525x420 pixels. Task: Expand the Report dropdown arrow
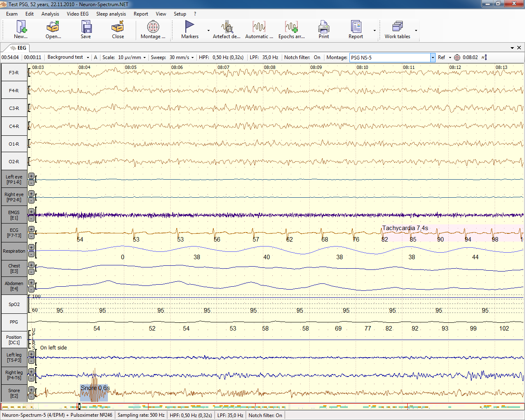point(374,30)
